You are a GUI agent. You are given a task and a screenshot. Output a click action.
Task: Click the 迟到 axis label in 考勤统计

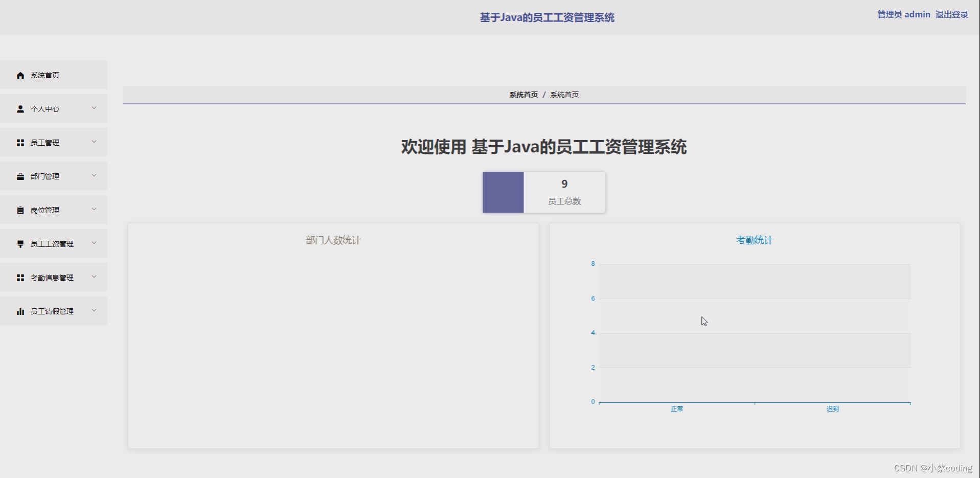coord(833,409)
